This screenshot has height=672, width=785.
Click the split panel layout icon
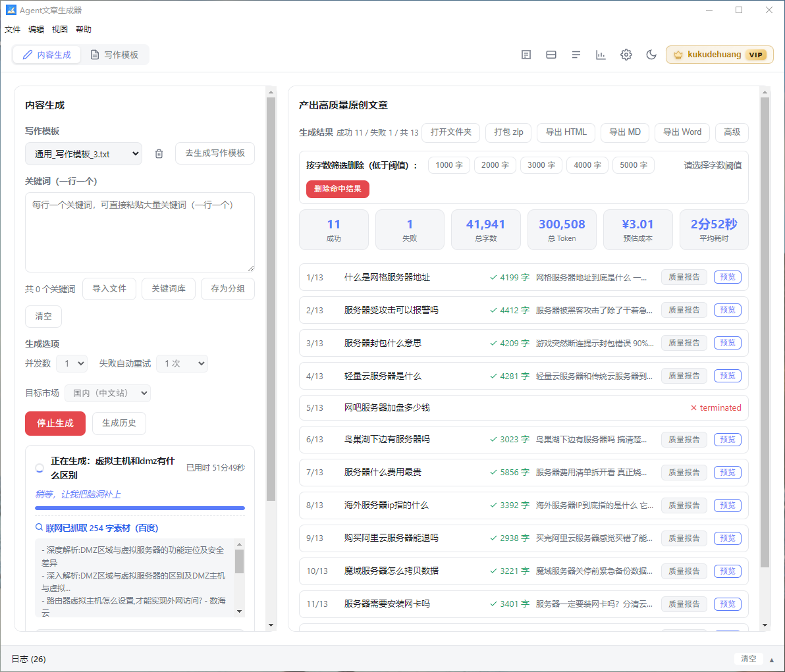(551, 55)
